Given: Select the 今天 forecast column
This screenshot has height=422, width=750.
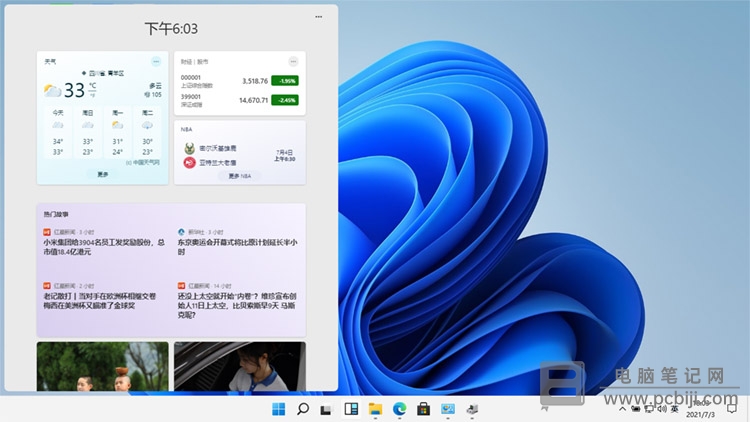Looking at the screenshot, I should click(x=58, y=133).
